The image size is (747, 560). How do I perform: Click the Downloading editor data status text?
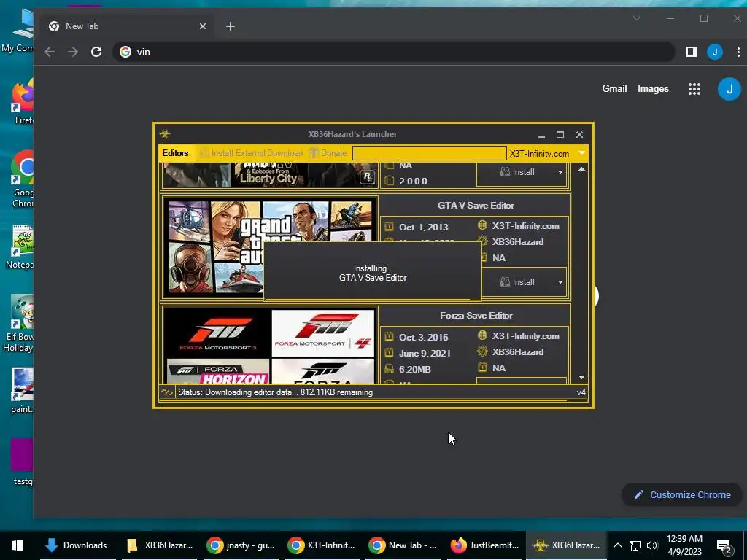pyautogui.click(x=275, y=392)
